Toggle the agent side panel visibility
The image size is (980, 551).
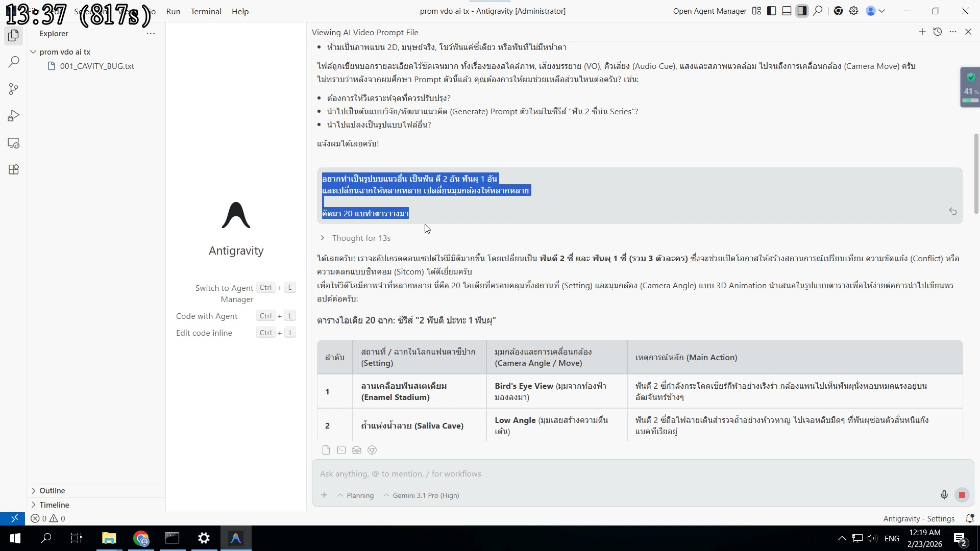(x=802, y=11)
